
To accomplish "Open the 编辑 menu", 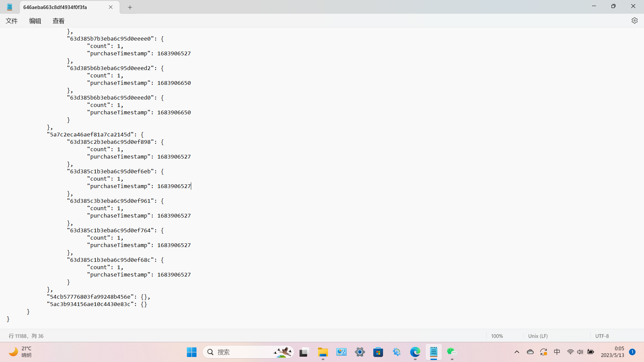I will pyautogui.click(x=35, y=21).
